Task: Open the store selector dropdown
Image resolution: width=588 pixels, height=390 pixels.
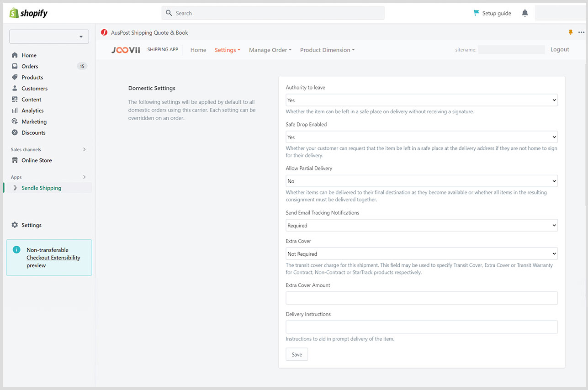Action: pos(49,37)
